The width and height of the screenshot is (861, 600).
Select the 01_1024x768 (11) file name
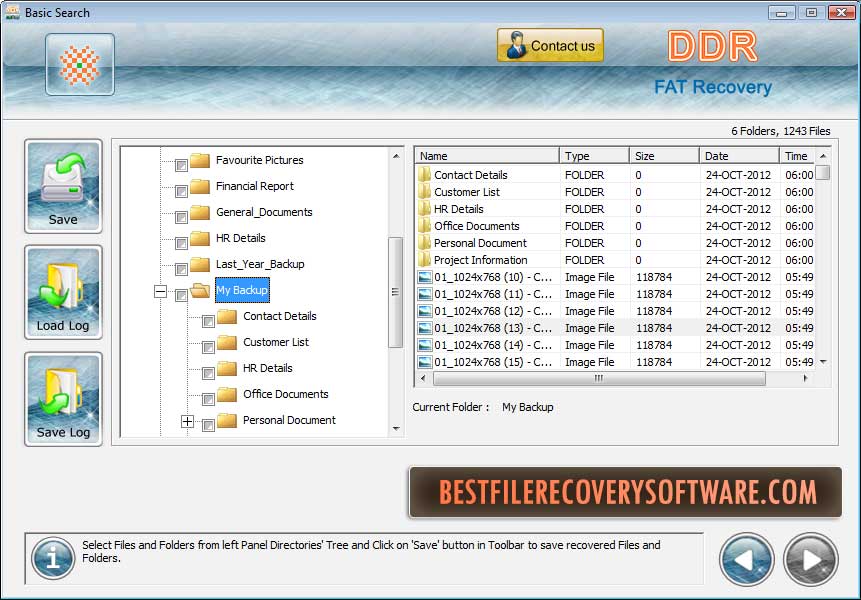[493, 294]
